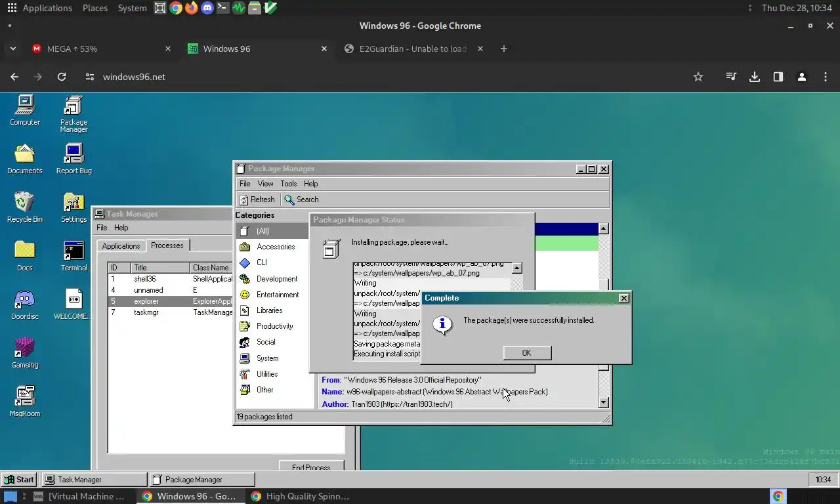Click Search in Package Manager toolbar
The image size is (840, 504).
pyautogui.click(x=301, y=199)
